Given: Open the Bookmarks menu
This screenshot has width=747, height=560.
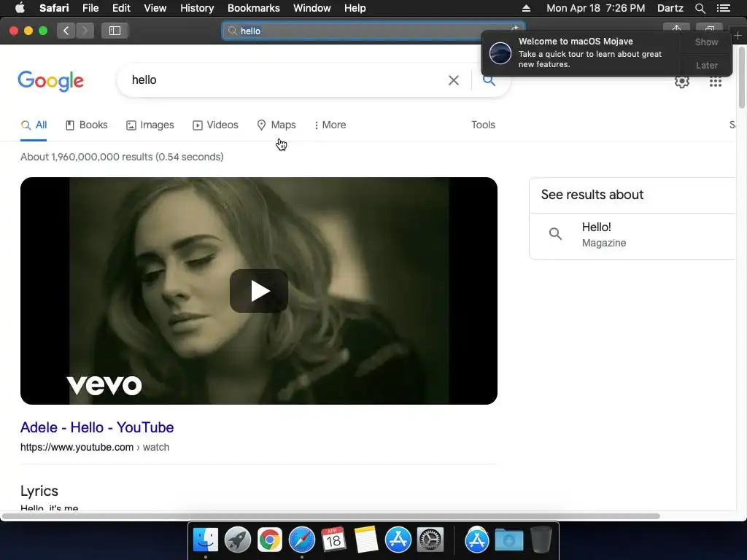Looking at the screenshot, I should tap(253, 8).
